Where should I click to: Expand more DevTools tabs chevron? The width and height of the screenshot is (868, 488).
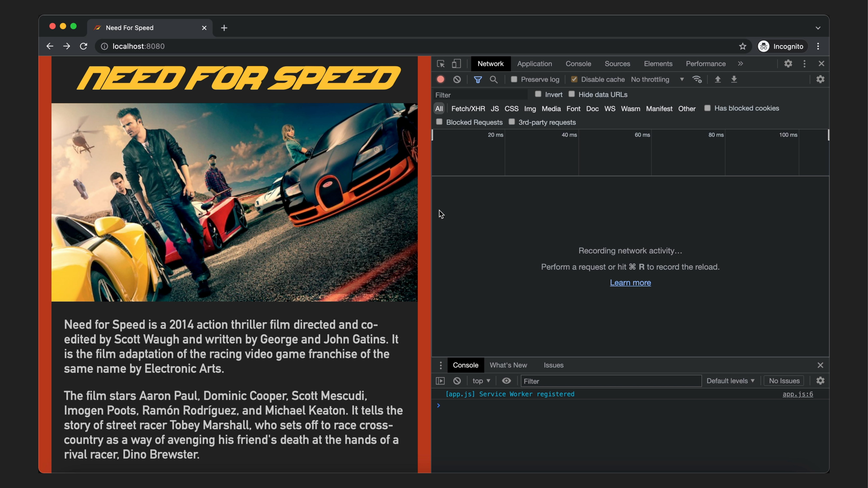coord(740,64)
